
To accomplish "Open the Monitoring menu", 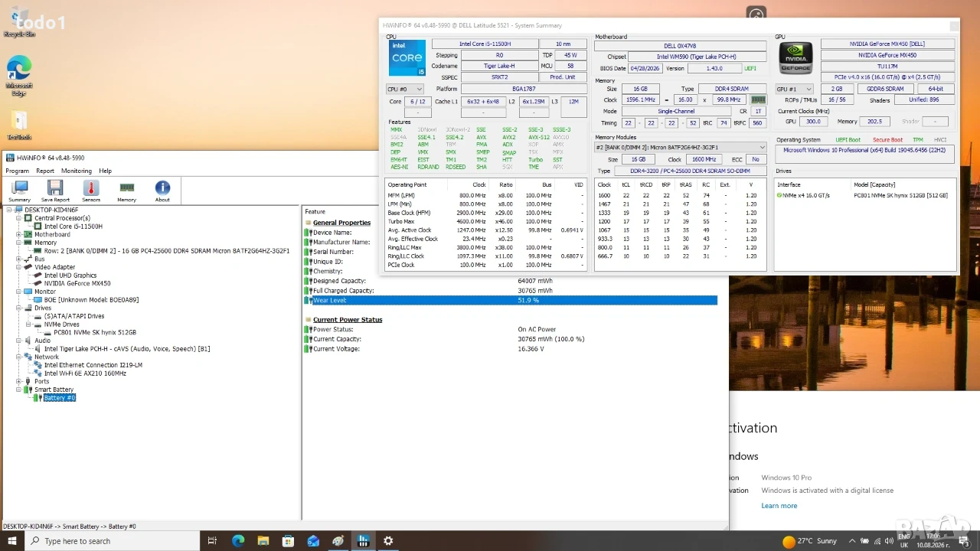I will point(77,171).
